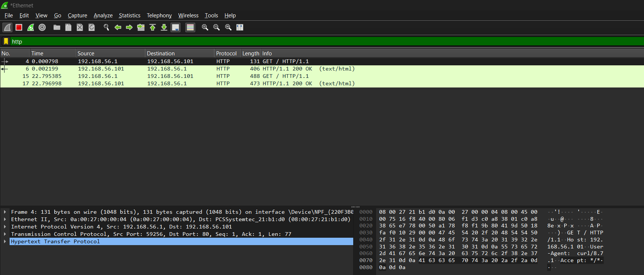Viewport: 644px width, 275px height.
Task: Click hex offset 0030 in bytes pane
Action: coord(366,233)
